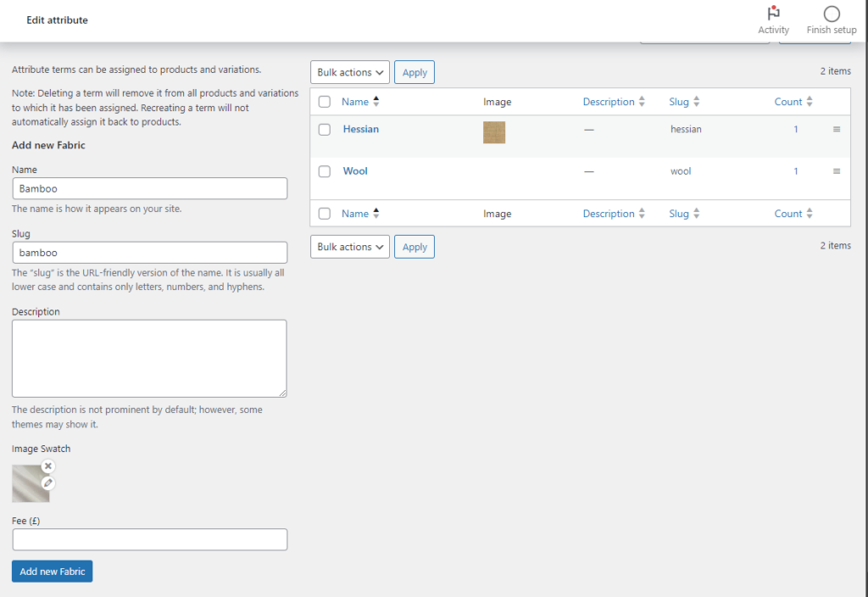Click the Name column in table footer
The width and height of the screenshot is (868, 597).
(x=355, y=214)
